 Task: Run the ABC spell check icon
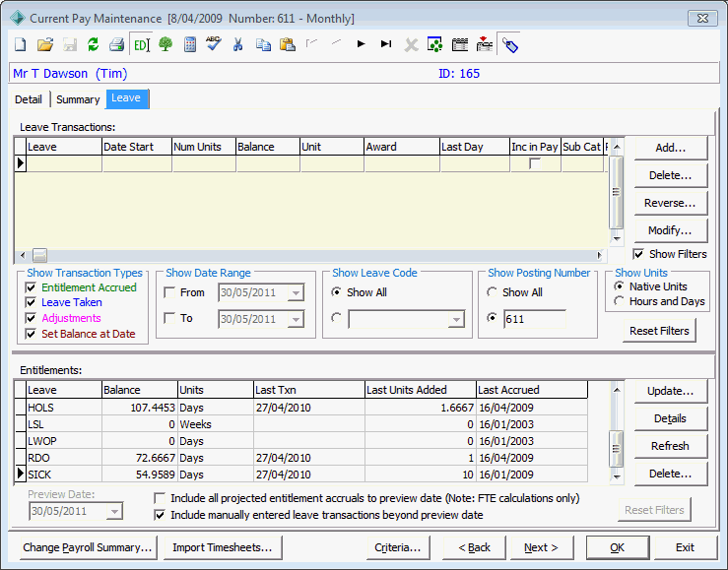[x=214, y=44]
